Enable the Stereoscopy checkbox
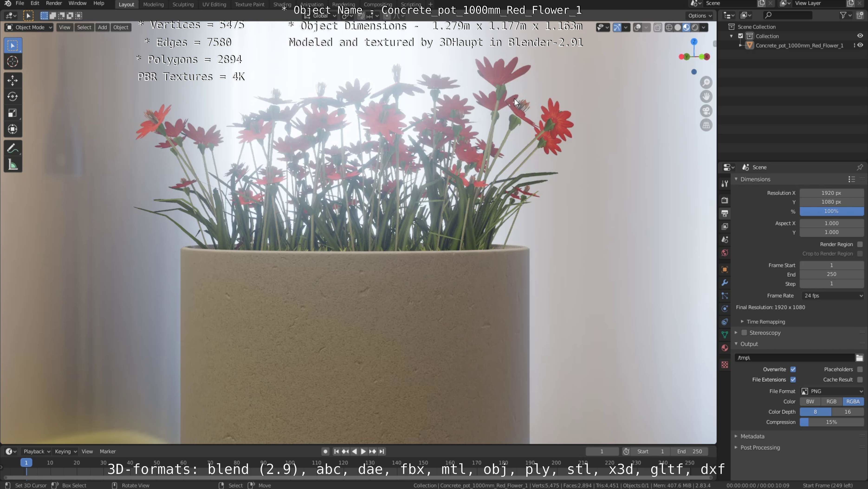Image resolution: width=868 pixels, height=489 pixels. [744, 333]
